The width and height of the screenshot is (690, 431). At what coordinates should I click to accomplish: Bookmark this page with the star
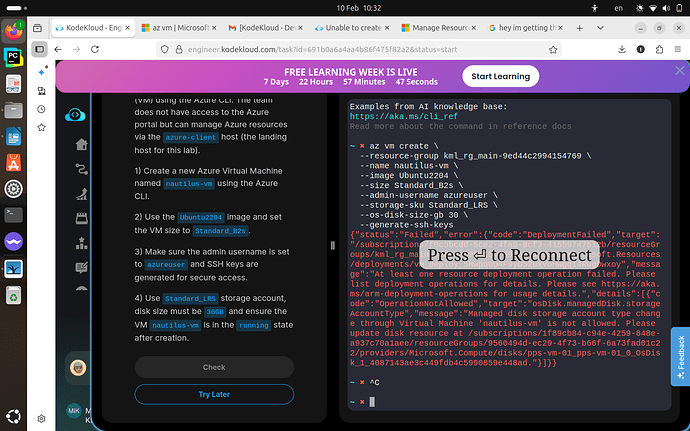553,50
